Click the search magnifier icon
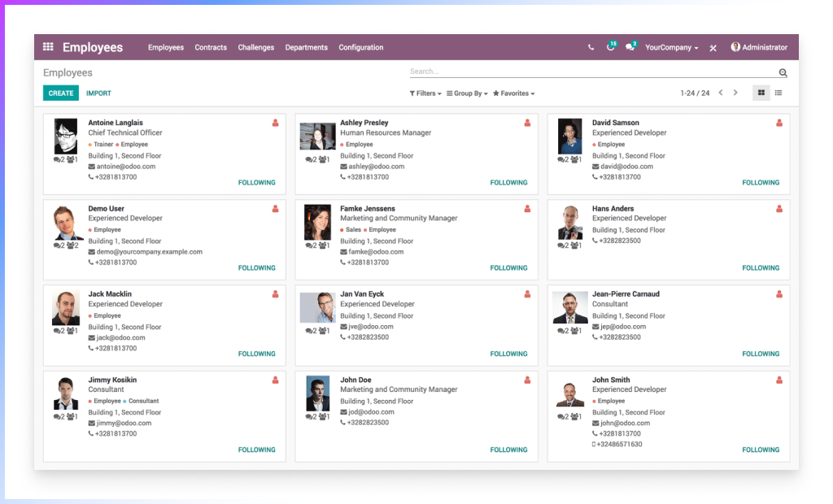833x504 pixels. coord(783,72)
